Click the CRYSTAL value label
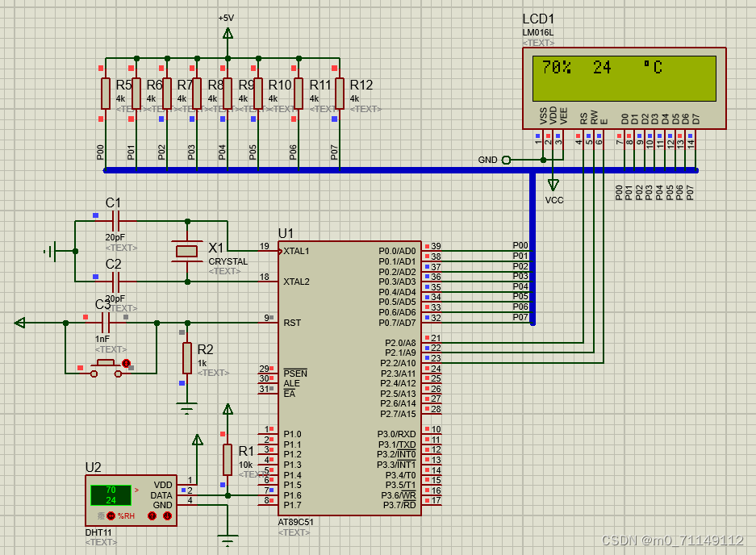756x555 pixels. tap(228, 261)
